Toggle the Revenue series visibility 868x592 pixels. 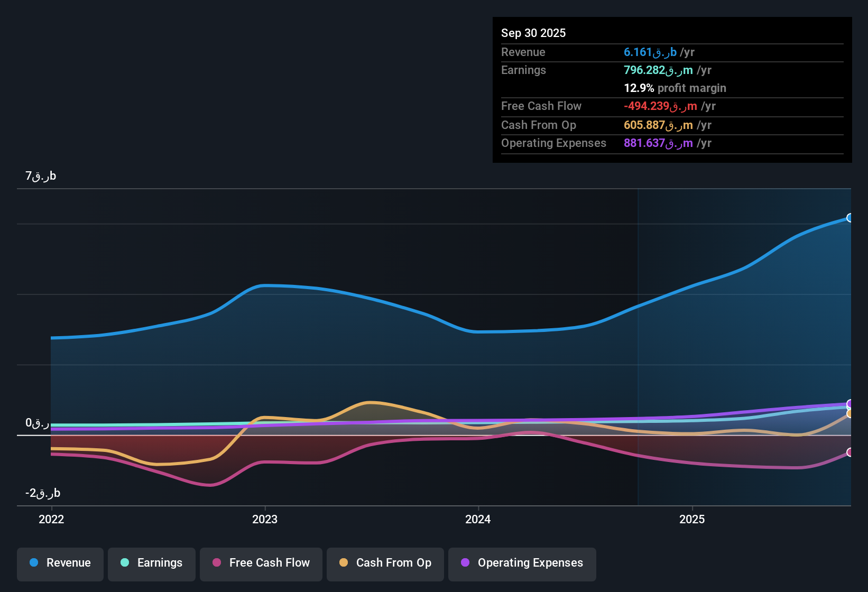coord(60,563)
